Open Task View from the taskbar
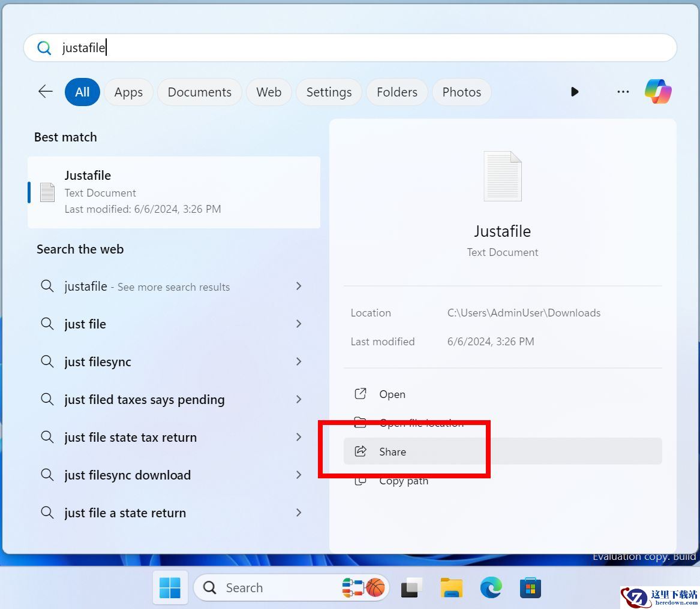Viewport: 700px width, 609px height. pyautogui.click(x=411, y=587)
